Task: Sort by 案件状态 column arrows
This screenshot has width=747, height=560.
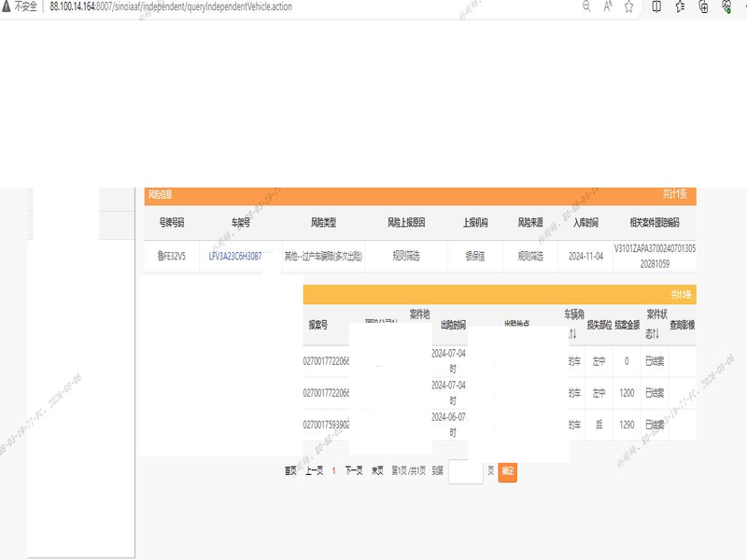Action: pyautogui.click(x=657, y=334)
